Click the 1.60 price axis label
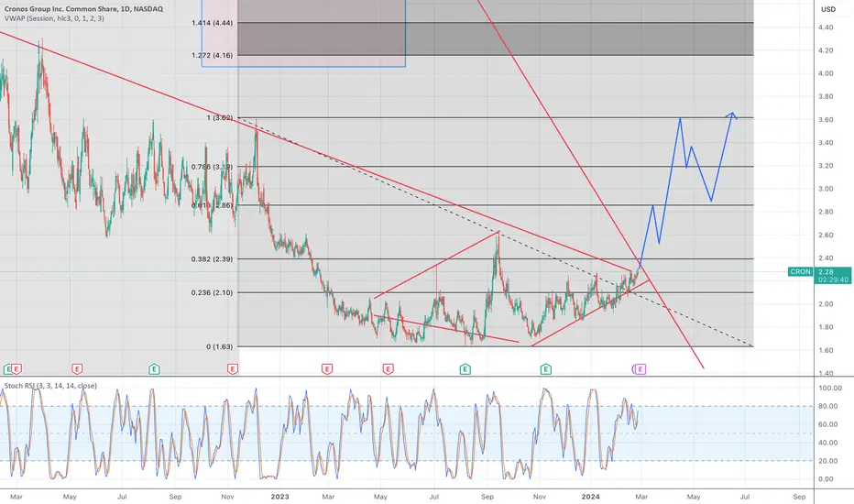The width and height of the screenshot is (854, 504). coord(826,350)
